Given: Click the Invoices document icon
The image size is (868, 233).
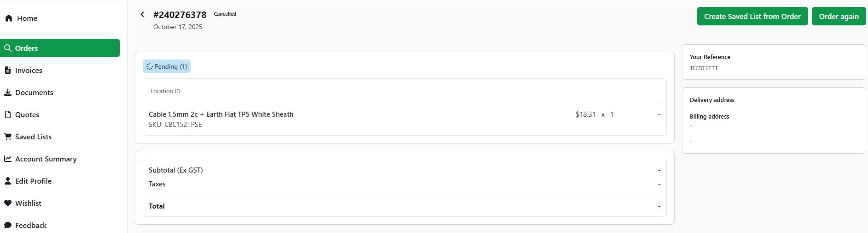Looking at the screenshot, I should point(8,70).
